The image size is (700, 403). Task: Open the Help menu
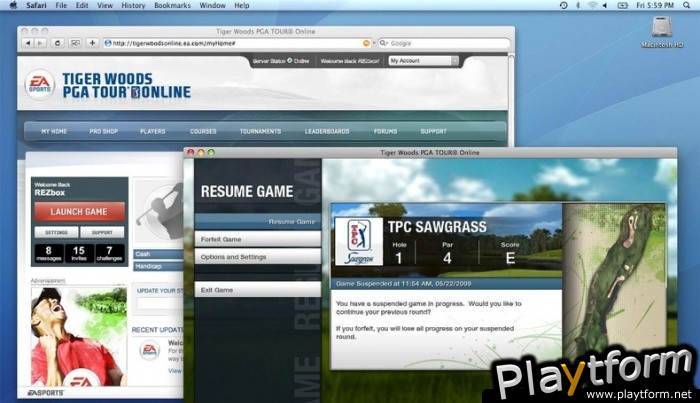[x=242, y=5]
